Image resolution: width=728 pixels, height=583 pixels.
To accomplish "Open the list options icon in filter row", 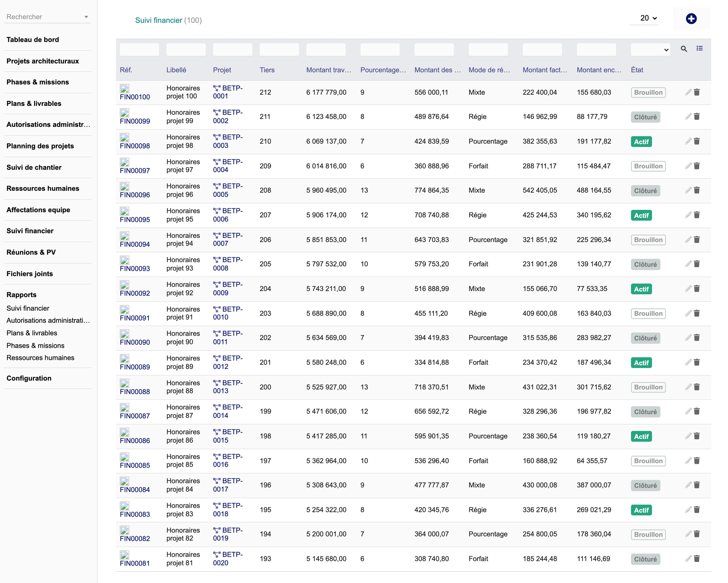I will click(x=700, y=48).
